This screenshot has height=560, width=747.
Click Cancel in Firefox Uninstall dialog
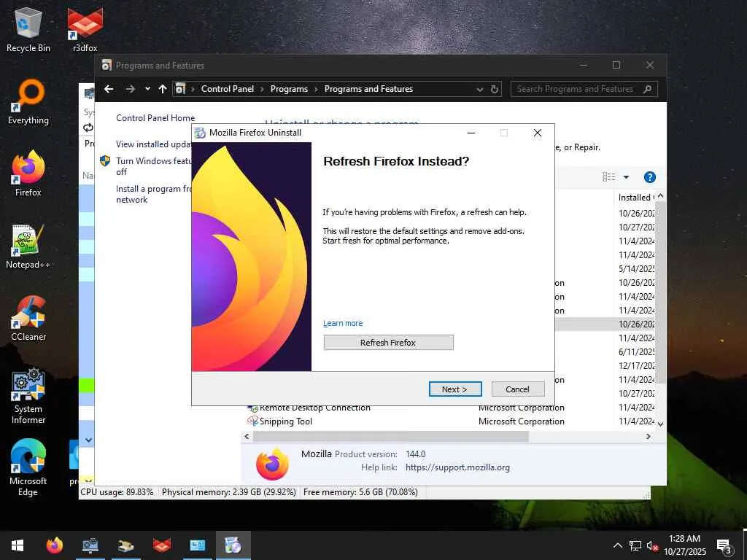pos(517,389)
